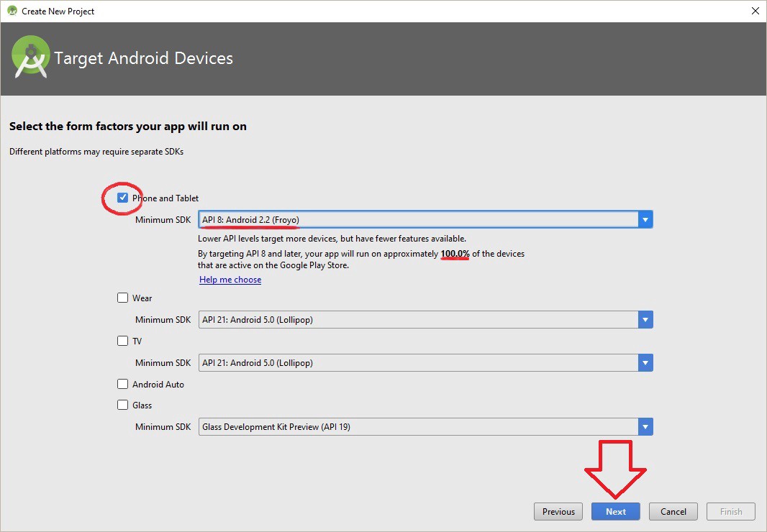Click the Android Studio logo in header
This screenshot has width=767, height=532.
[30, 58]
